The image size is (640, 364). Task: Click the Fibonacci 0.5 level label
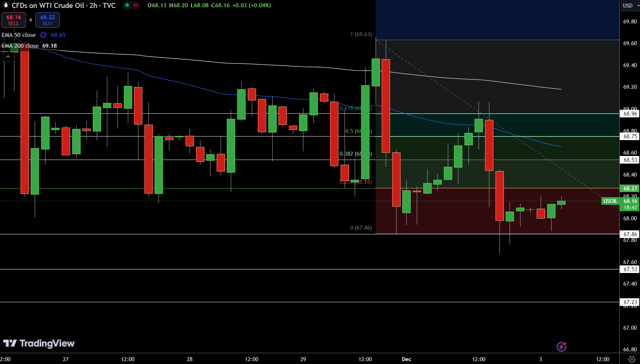click(358, 131)
